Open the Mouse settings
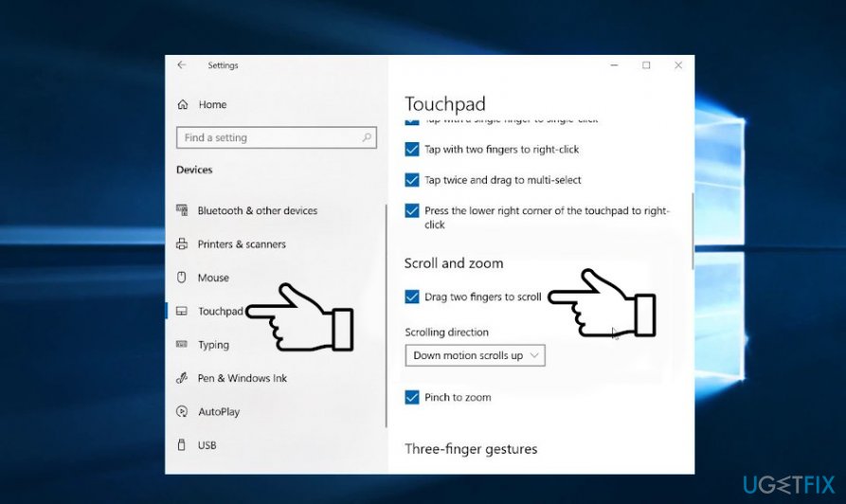Viewport: 846px width, 504px height. [x=213, y=278]
